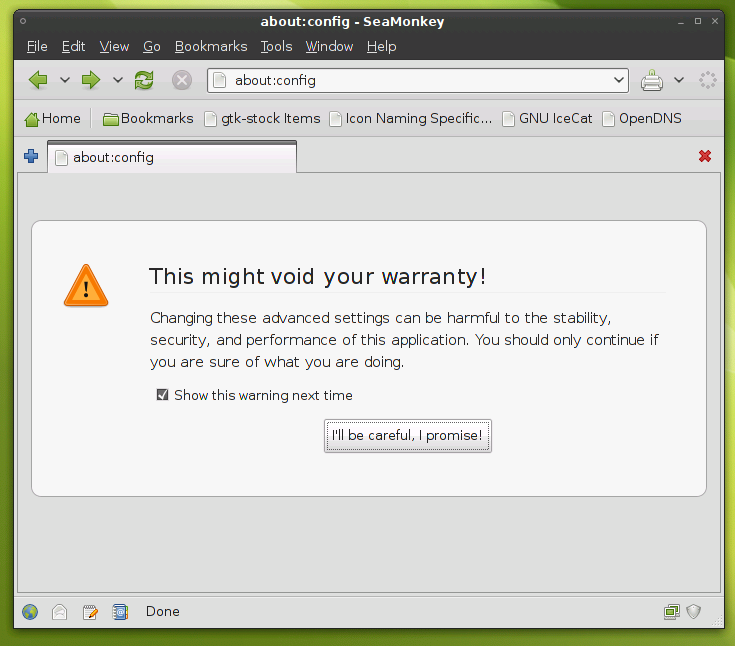735x646 pixels.
Task: Open the Help menu
Action: click(382, 46)
